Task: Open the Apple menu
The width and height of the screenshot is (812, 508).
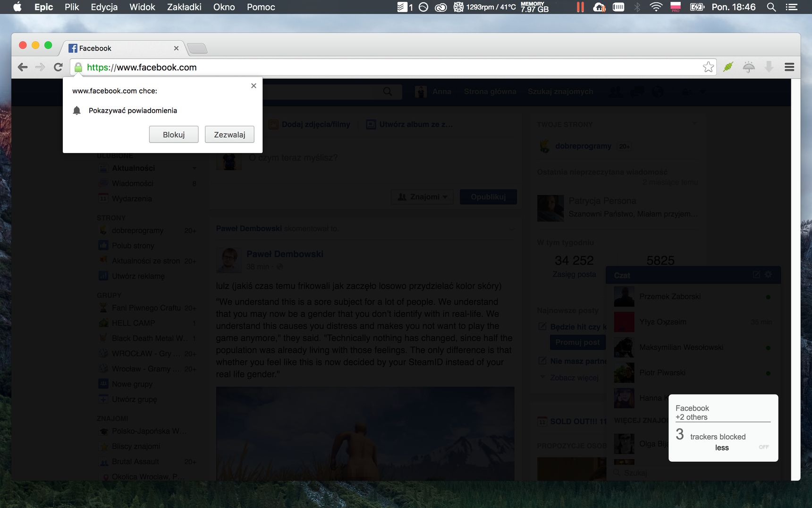Action: pos(17,7)
